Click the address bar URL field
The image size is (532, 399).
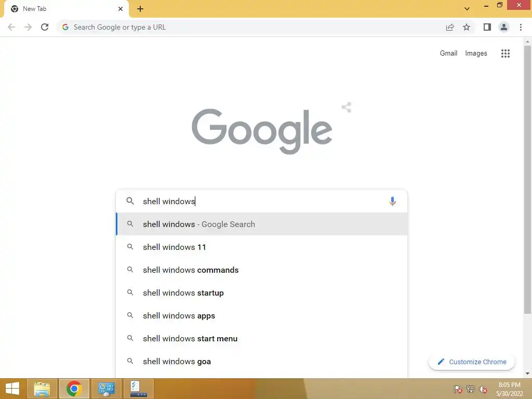[x=251, y=27]
